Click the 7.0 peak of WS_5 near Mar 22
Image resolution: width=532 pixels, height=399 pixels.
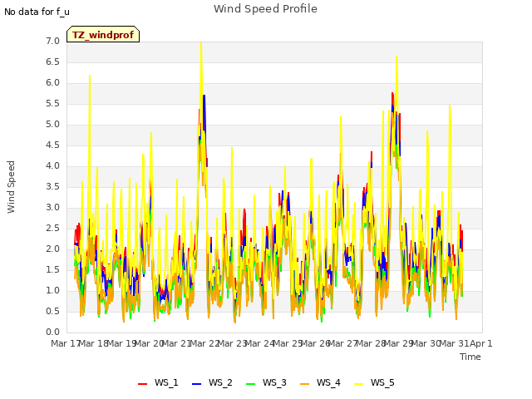[201, 43]
